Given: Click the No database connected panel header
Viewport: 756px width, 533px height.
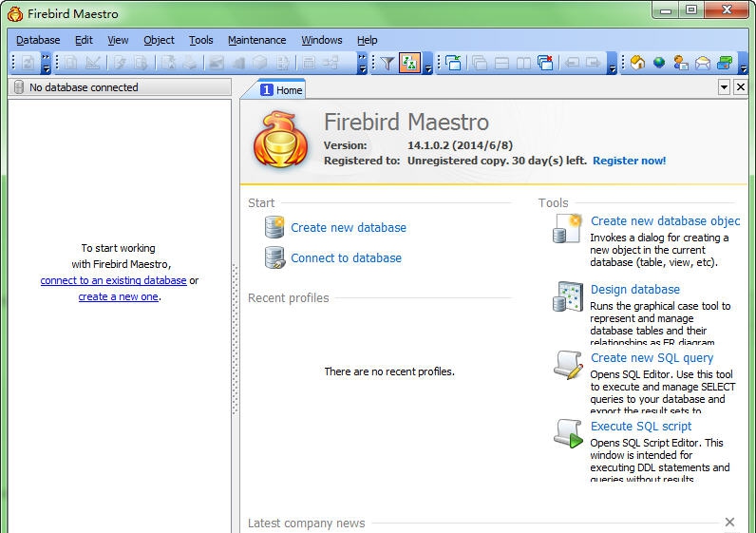Looking at the screenshot, I should click(120, 87).
